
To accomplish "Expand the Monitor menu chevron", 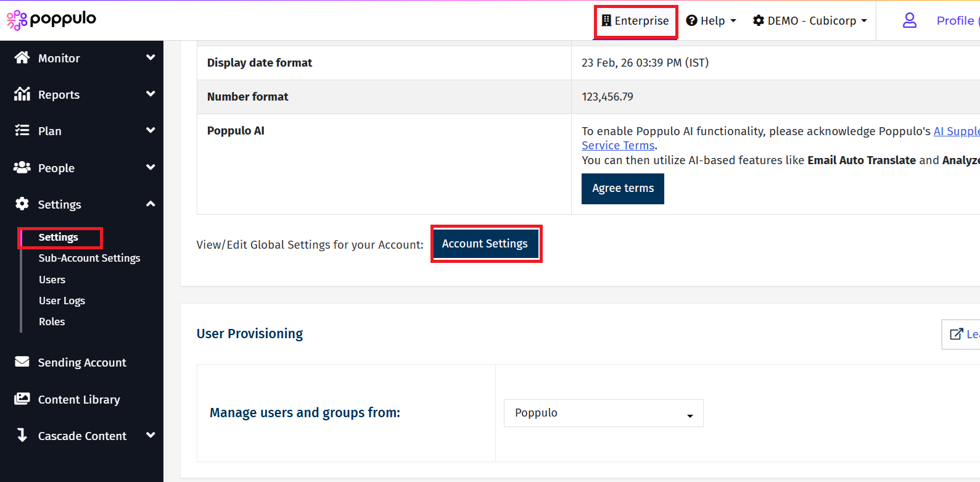I will pyautogui.click(x=150, y=57).
